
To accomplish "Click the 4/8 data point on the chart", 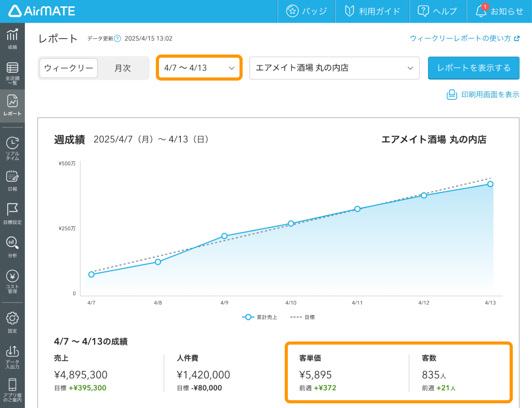I will pos(158,262).
